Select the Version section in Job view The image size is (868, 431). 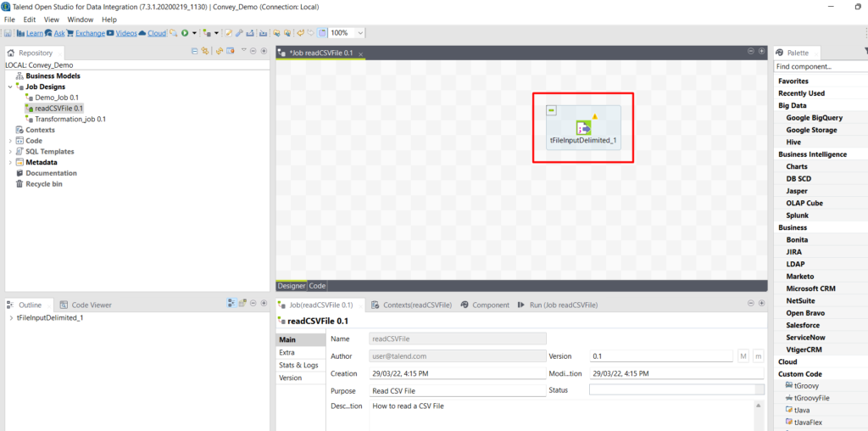(x=301, y=378)
